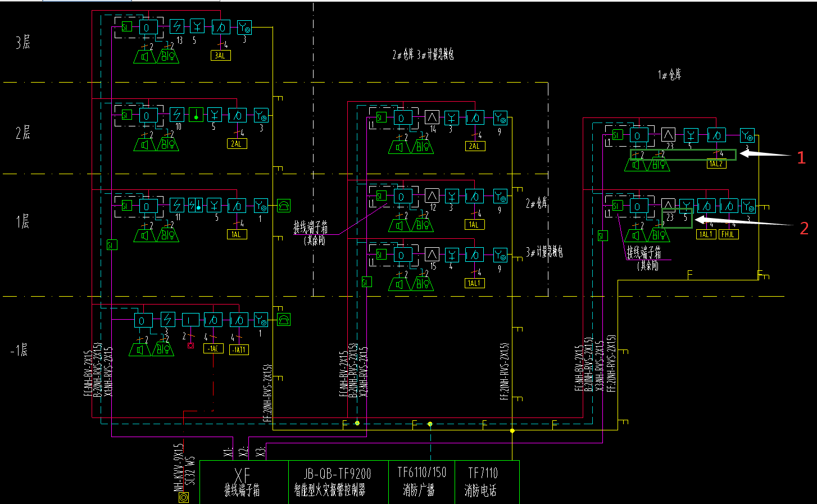Click the -1层 floor label
Screen dimensions: 817x504
pos(19,350)
